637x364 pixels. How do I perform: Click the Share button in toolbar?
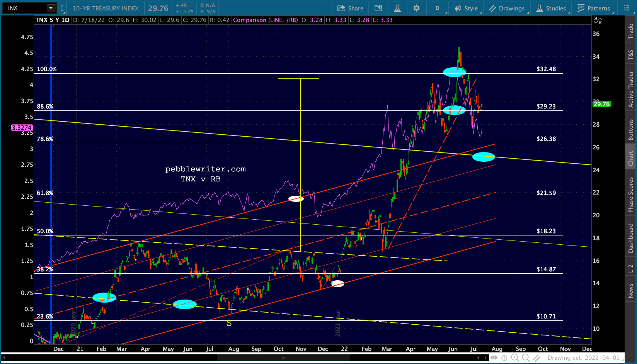pyautogui.click(x=350, y=8)
